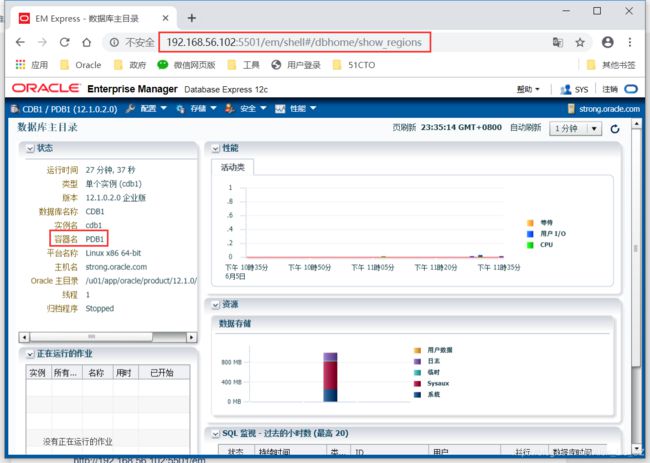Open the 配置 configuration menu
This screenshot has width=650, height=463.
coord(148,109)
